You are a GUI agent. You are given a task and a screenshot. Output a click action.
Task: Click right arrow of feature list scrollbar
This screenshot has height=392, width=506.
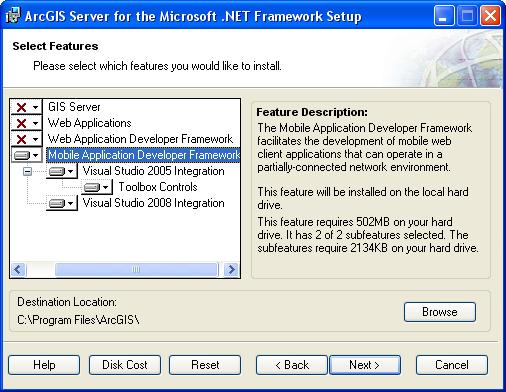(x=231, y=269)
